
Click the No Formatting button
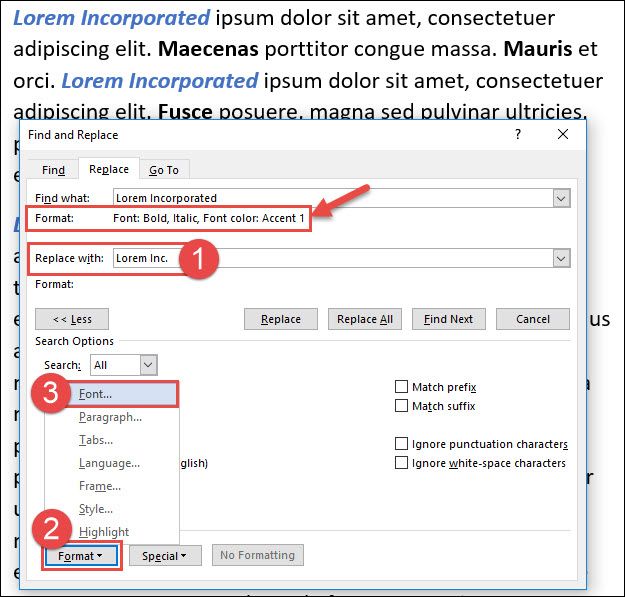click(x=257, y=555)
